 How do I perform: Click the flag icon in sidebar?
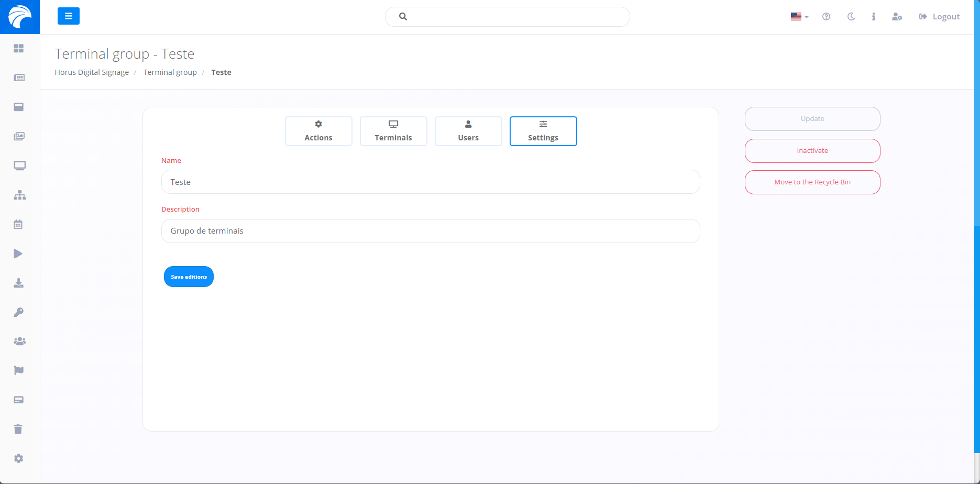pos(18,371)
